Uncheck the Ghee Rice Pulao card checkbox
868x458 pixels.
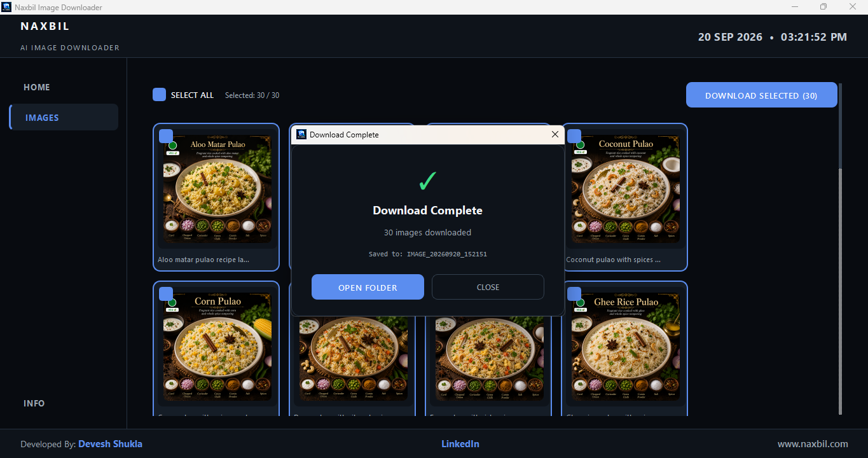tap(574, 294)
